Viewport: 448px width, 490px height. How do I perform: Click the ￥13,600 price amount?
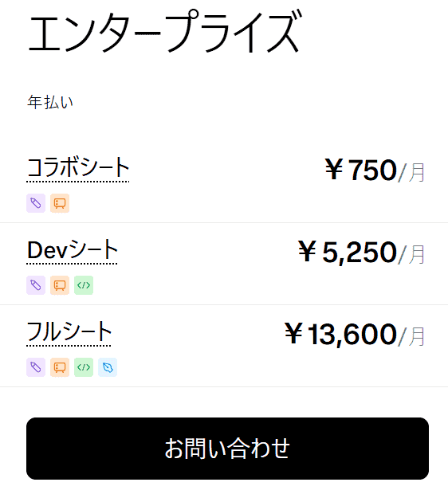(340, 334)
